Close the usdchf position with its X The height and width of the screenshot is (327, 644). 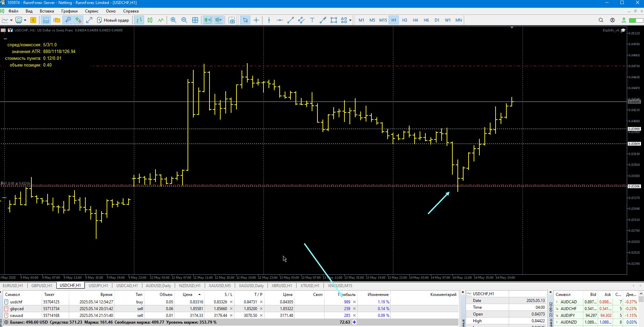tap(354, 302)
